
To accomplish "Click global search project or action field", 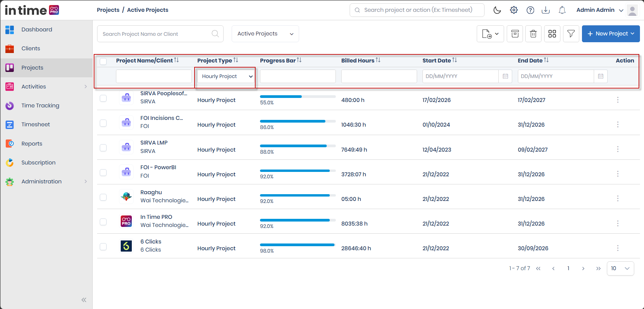I will pos(417,10).
